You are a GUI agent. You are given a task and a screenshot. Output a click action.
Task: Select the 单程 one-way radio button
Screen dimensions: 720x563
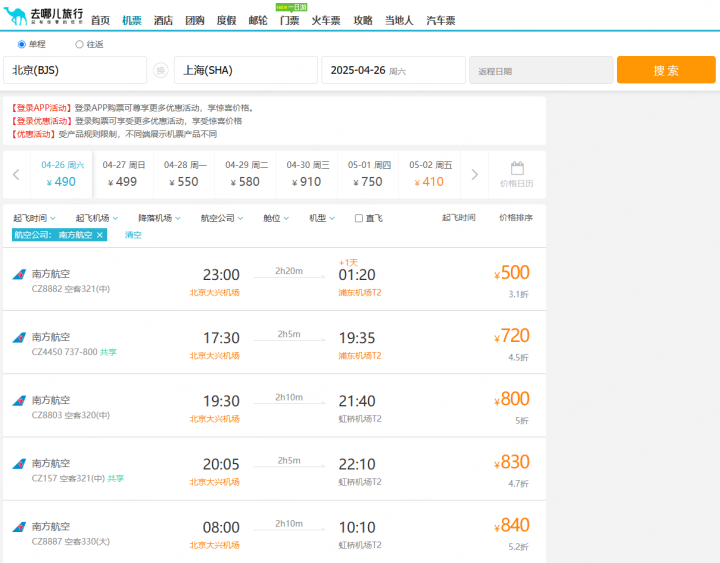click(x=22, y=44)
